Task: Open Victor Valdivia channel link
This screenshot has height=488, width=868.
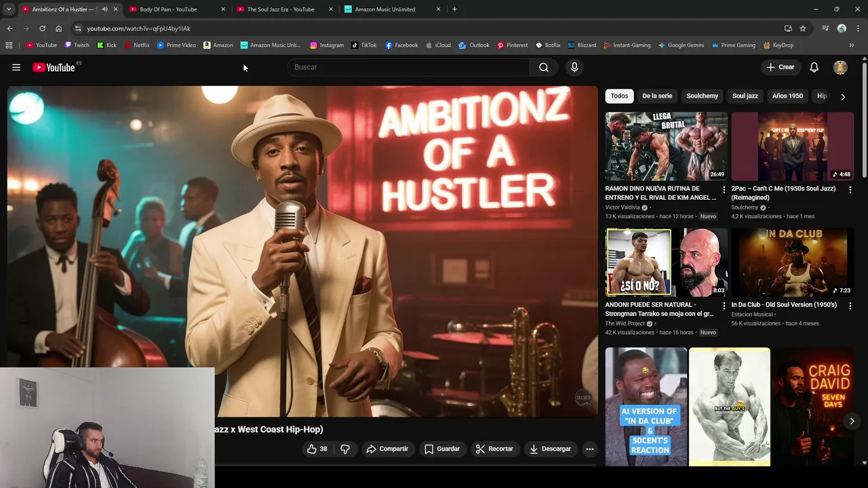Action: [623, 207]
